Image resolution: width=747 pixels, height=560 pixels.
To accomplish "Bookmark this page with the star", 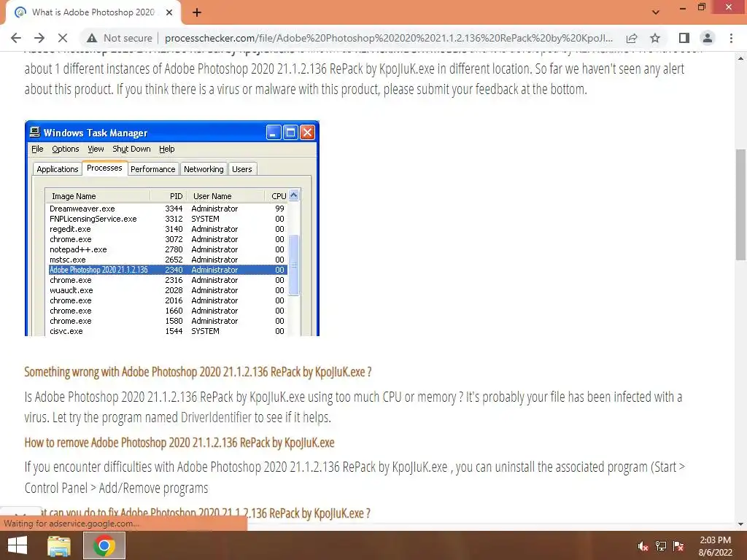I will coord(655,38).
